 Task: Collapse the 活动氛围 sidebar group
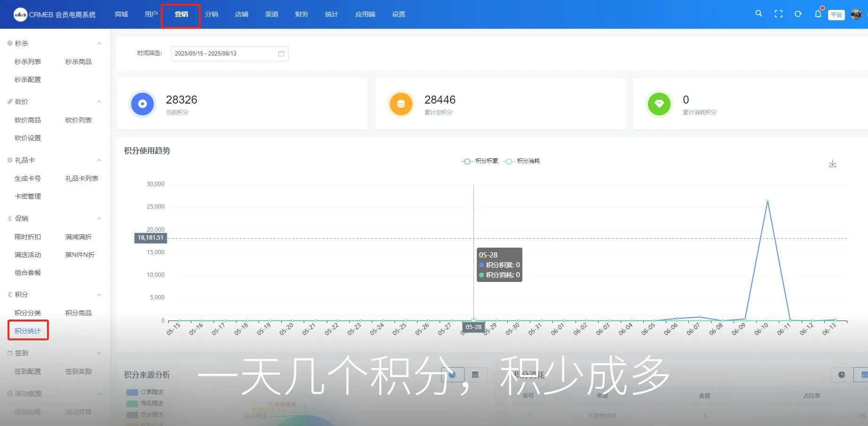99,394
